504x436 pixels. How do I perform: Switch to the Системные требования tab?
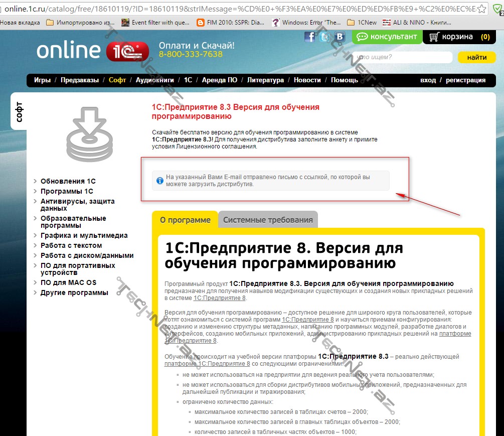pos(268,220)
